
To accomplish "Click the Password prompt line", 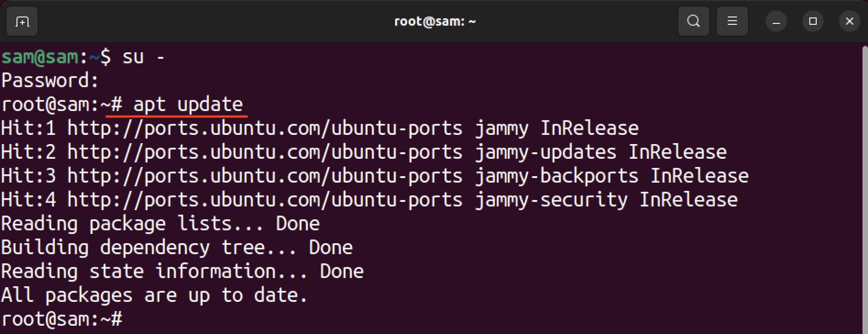I will pyautogui.click(x=49, y=80).
